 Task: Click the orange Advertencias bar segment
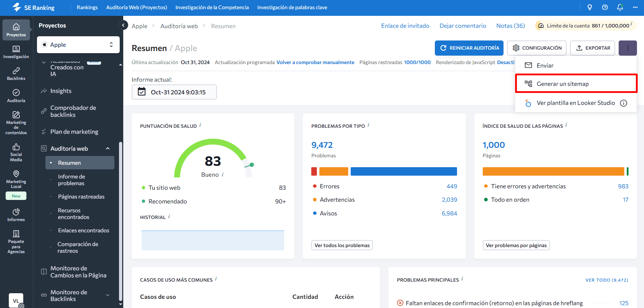334,171
